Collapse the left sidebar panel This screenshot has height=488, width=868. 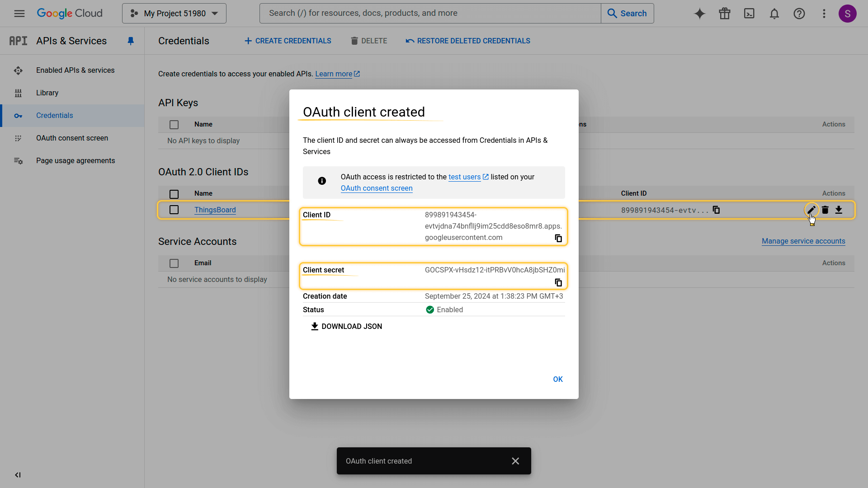[18, 475]
